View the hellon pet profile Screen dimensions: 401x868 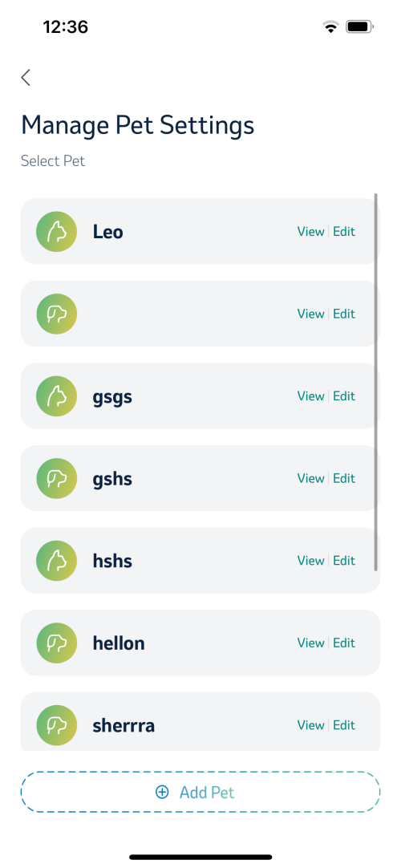pos(311,643)
